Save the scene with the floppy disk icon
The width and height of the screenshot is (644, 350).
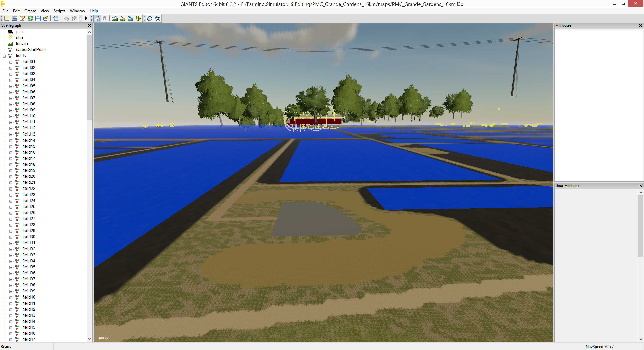click(38, 18)
